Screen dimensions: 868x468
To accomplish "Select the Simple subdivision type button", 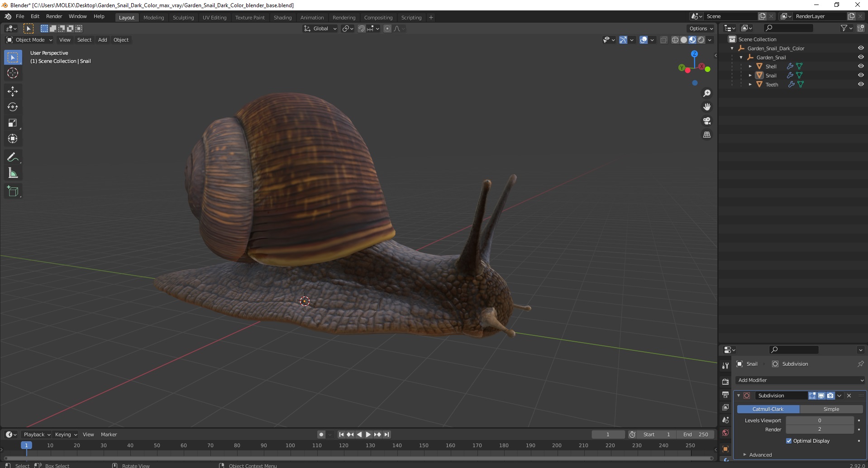I will point(831,409).
